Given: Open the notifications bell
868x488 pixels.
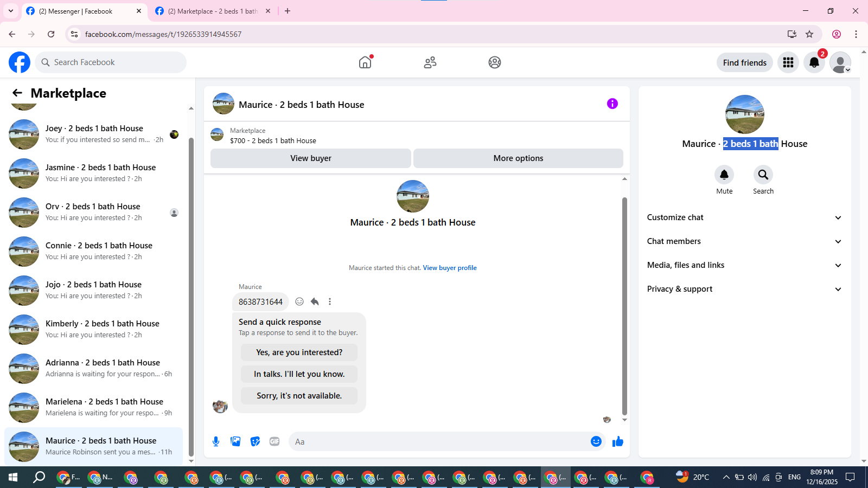Looking at the screenshot, I should pyautogui.click(x=814, y=62).
